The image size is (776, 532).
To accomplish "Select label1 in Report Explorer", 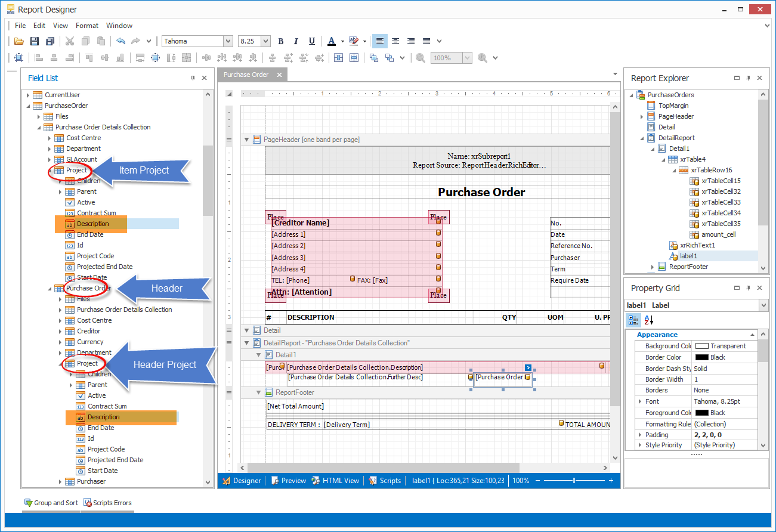I will [688, 256].
